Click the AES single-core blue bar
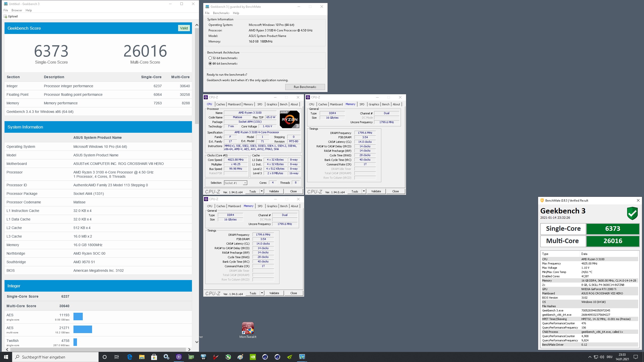Screen dimensions: 644x362 pyautogui.click(x=78, y=316)
